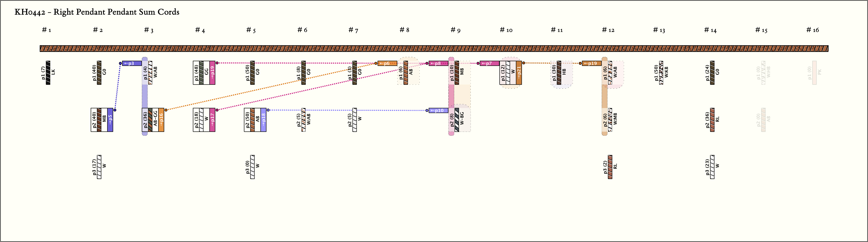This screenshot has width=868, height=242.
Task: Click the faded PK cord under #16
Action: [x=814, y=73]
